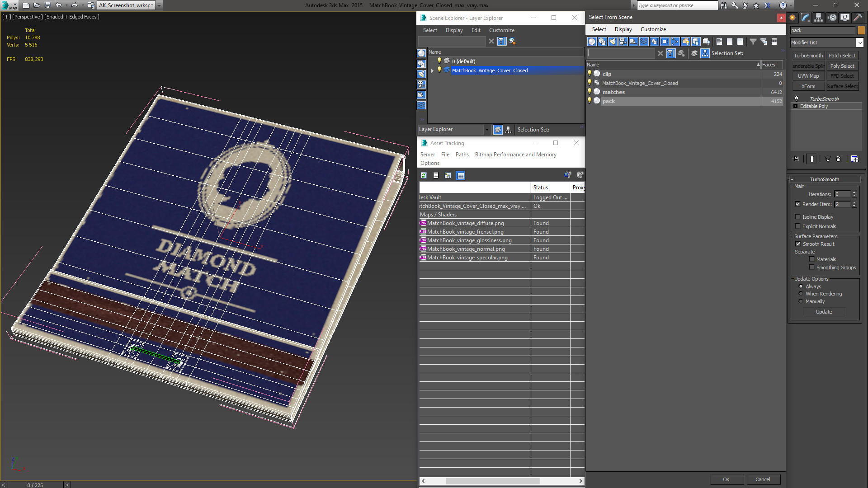Open the Hierarchy command panel tab
Screen dimensions: 868x488
(x=819, y=18)
